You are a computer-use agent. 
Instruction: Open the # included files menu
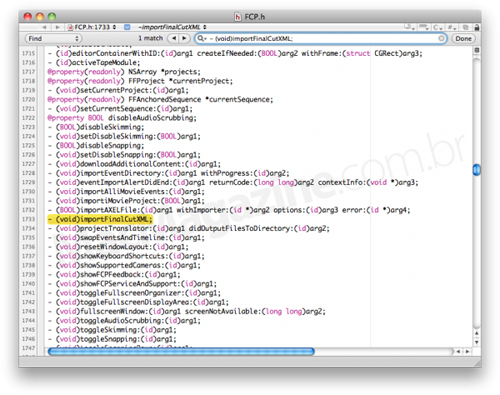(451, 27)
